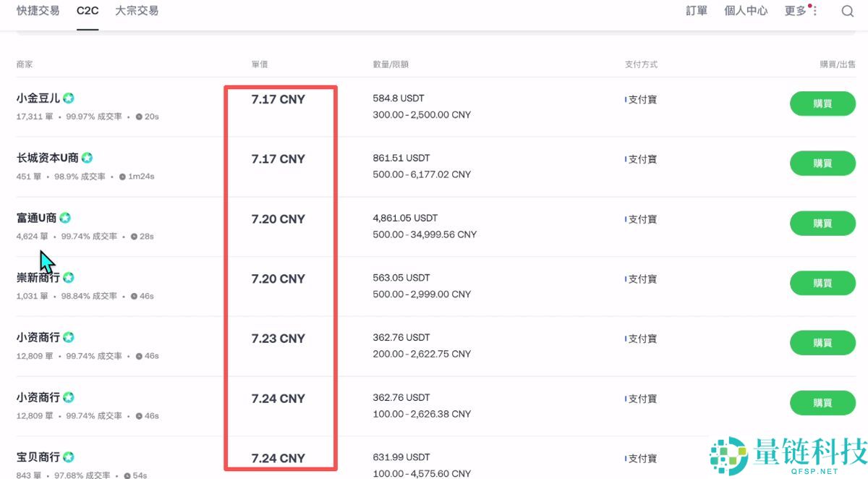This screenshot has height=479, width=868.
Task: Switch to the 快捷交易 tab
Action: tap(38, 11)
